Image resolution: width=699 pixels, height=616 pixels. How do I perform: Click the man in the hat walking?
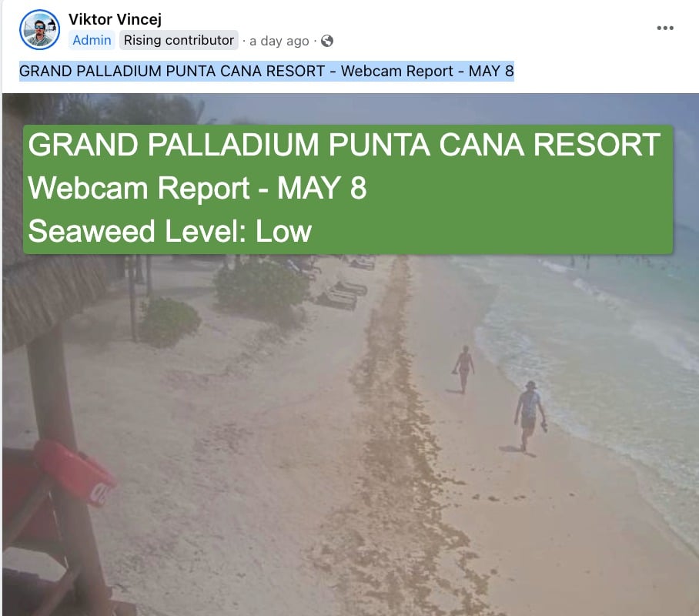(x=530, y=416)
